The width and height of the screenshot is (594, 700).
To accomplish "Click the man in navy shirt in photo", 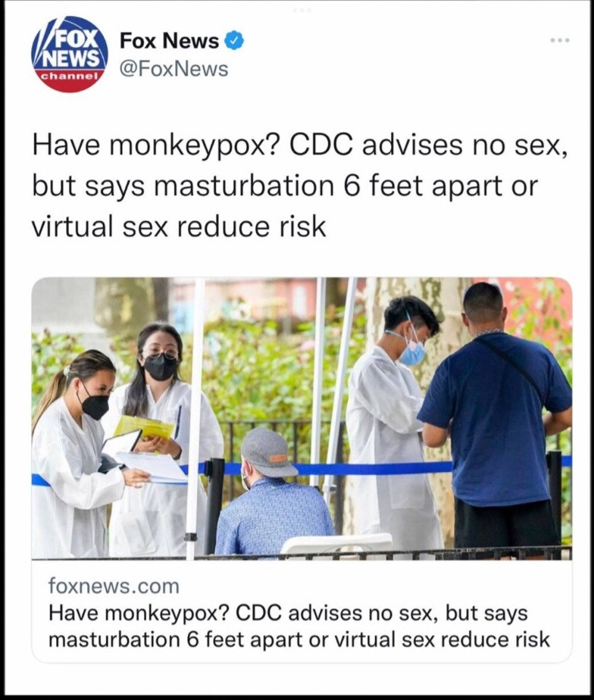I will click(x=496, y=416).
